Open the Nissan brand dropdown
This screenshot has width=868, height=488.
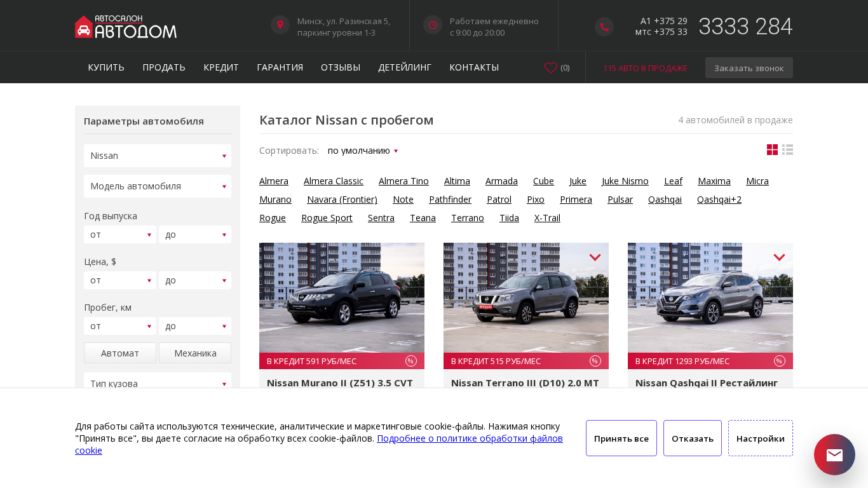coord(158,156)
